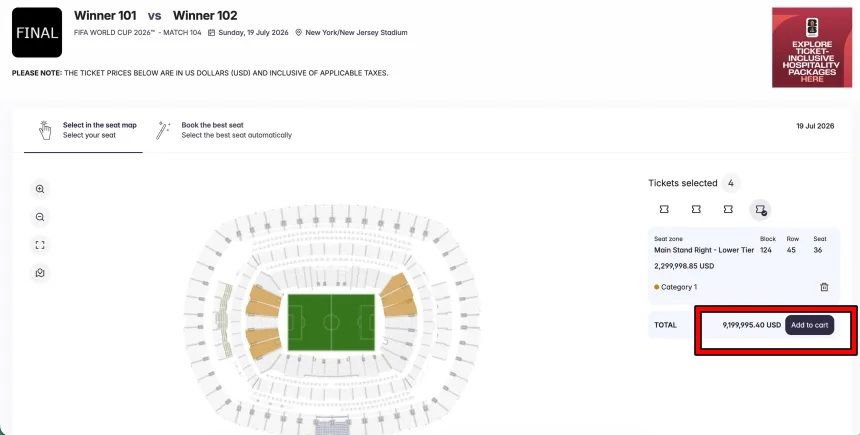Click the zoom out magnifier icon
Screen dimensions: 860x435
(40, 217)
